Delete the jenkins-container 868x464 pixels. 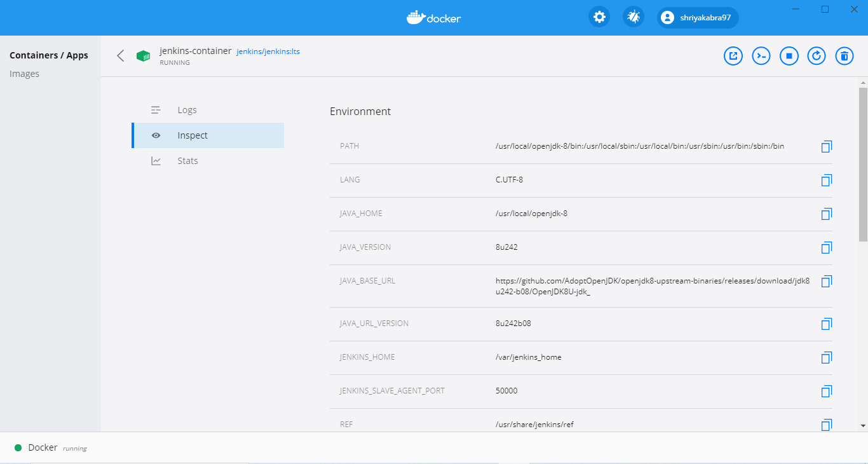(x=844, y=56)
